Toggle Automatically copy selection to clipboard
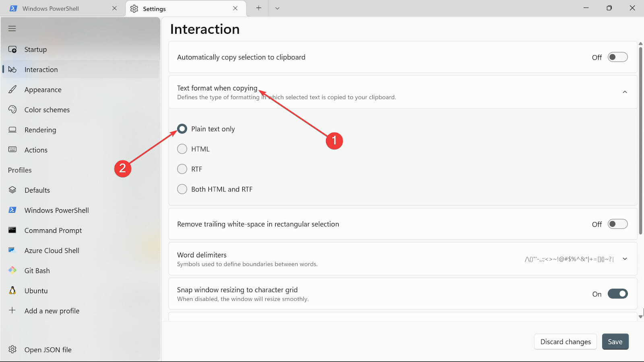This screenshot has height=362, width=644. coord(617,57)
